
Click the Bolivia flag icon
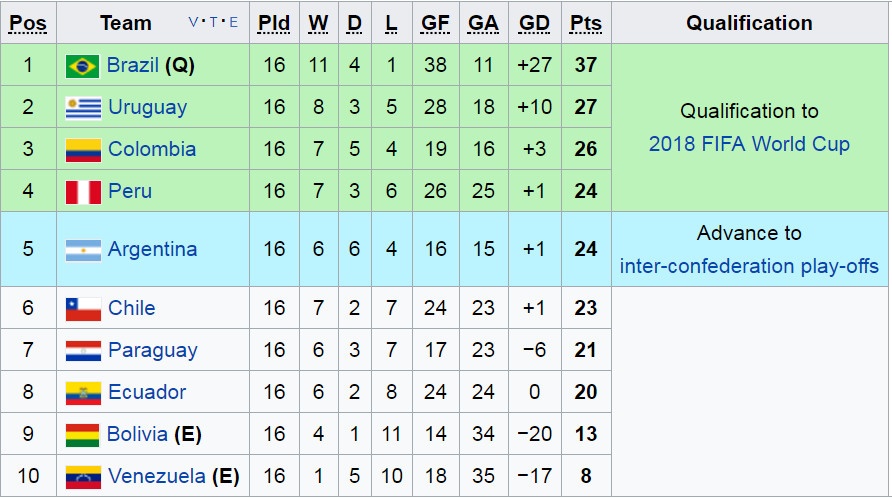pos(83,435)
